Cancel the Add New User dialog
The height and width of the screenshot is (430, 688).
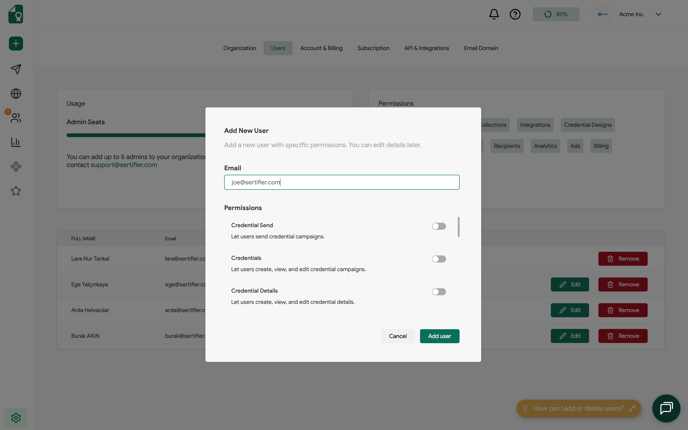pyautogui.click(x=398, y=336)
